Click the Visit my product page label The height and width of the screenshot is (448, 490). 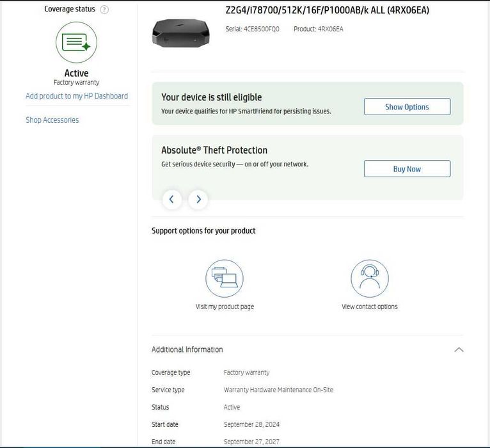click(225, 307)
